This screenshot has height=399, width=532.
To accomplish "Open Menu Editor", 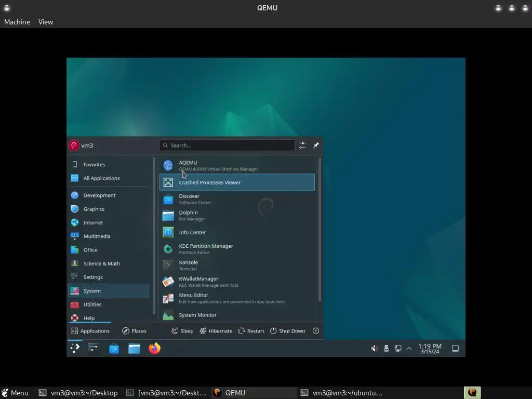I will pos(237,298).
